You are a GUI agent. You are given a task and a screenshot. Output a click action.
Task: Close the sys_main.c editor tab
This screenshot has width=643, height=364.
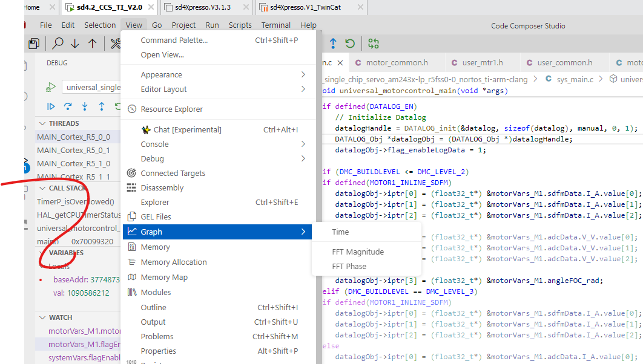pyautogui.click(x=340, y=63)
